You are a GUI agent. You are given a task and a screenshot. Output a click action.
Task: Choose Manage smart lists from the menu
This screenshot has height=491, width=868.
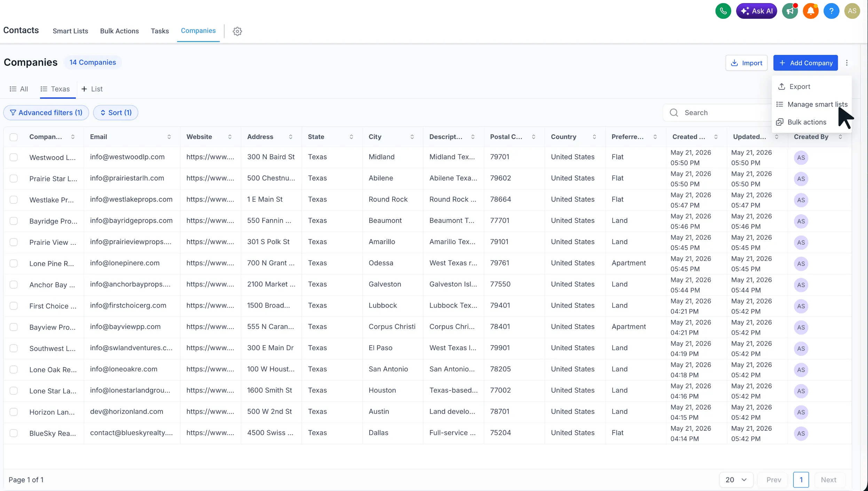[x=811, y=104]
